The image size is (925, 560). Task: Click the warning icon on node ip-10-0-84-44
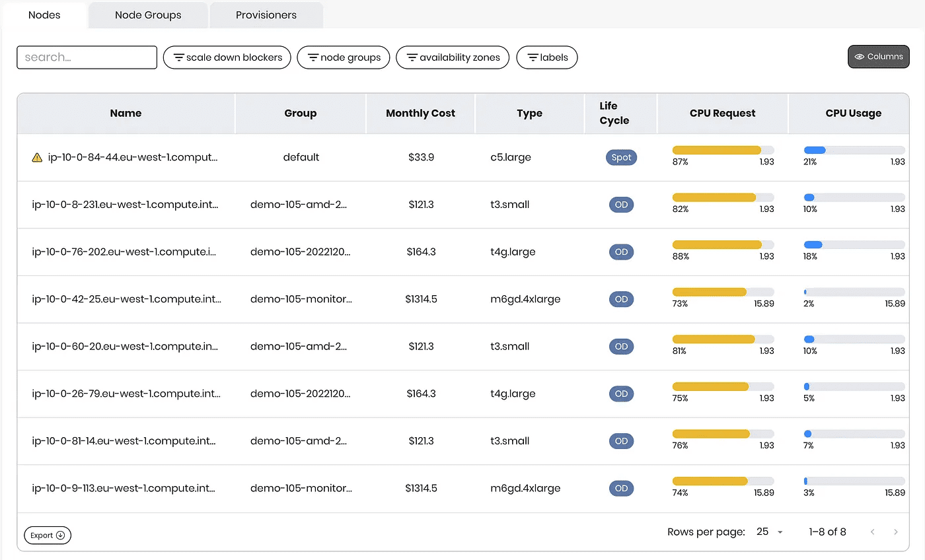pos(38,157)
